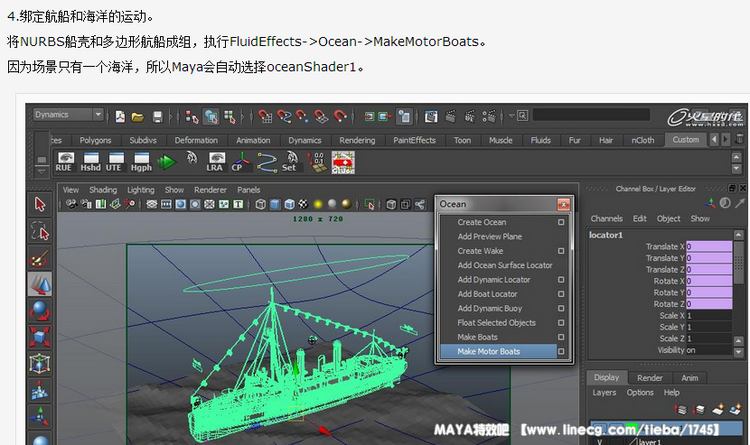This screenshot has height=445, width=750.
Task: Toggle select by component type mode
Action: point(230,116)
